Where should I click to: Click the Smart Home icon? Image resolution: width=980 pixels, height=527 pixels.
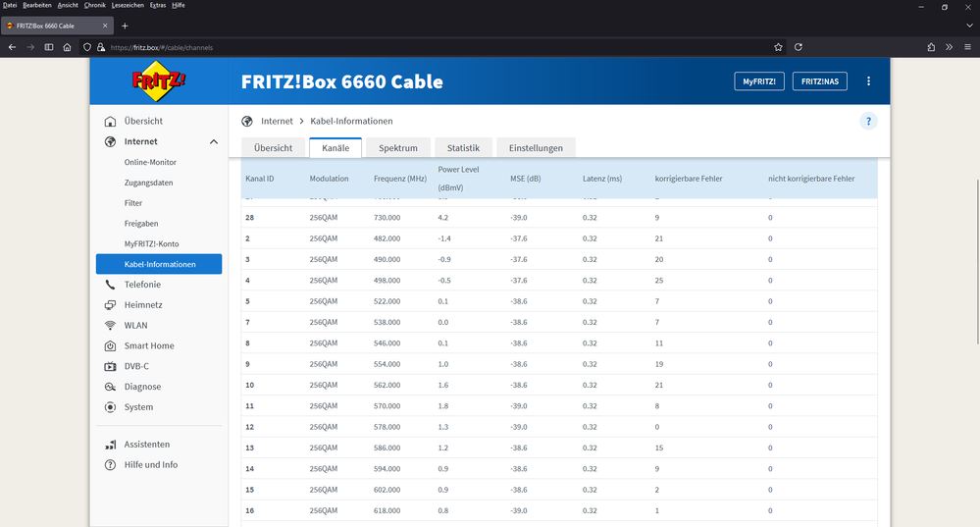(111, 345)
